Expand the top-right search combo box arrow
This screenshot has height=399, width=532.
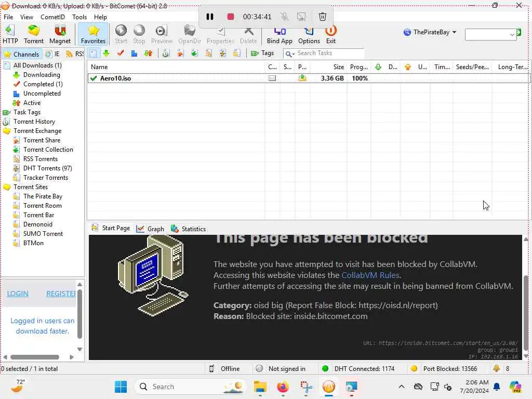[x=512, y=34]
